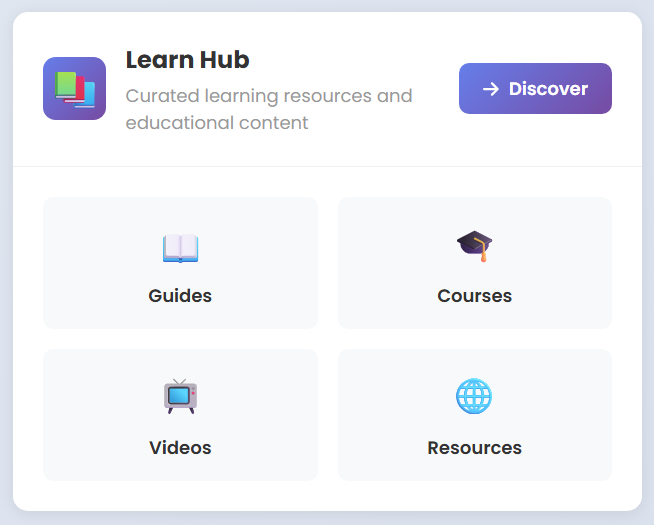Viewport: 654px width, 525px height.
Task: Click the open book Guides icon
Action: pos(180,249)
